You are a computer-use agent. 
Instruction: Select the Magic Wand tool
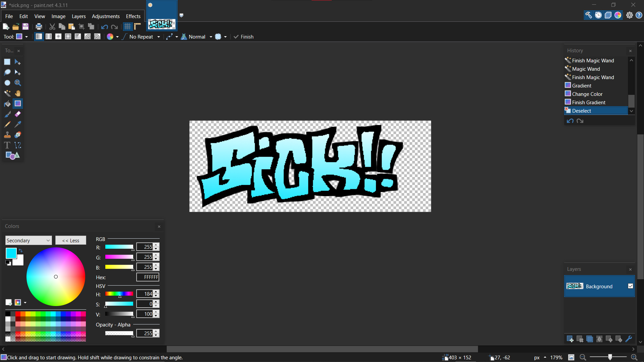(7, 93)
